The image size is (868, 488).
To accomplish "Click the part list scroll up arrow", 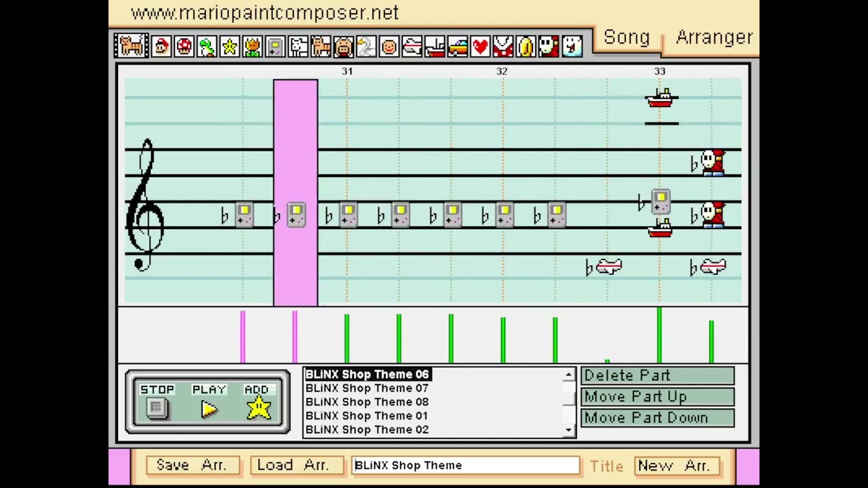I will pos(569,375).
